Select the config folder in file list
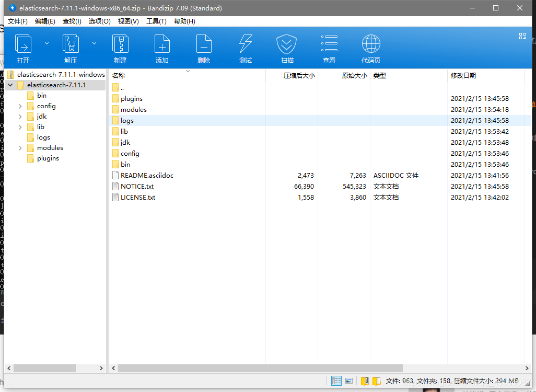 125,153
